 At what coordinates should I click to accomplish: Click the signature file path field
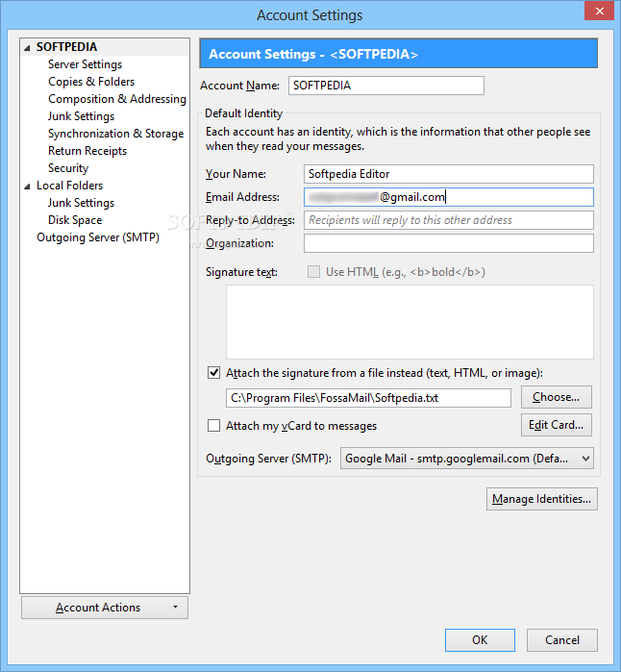point(368,398)
